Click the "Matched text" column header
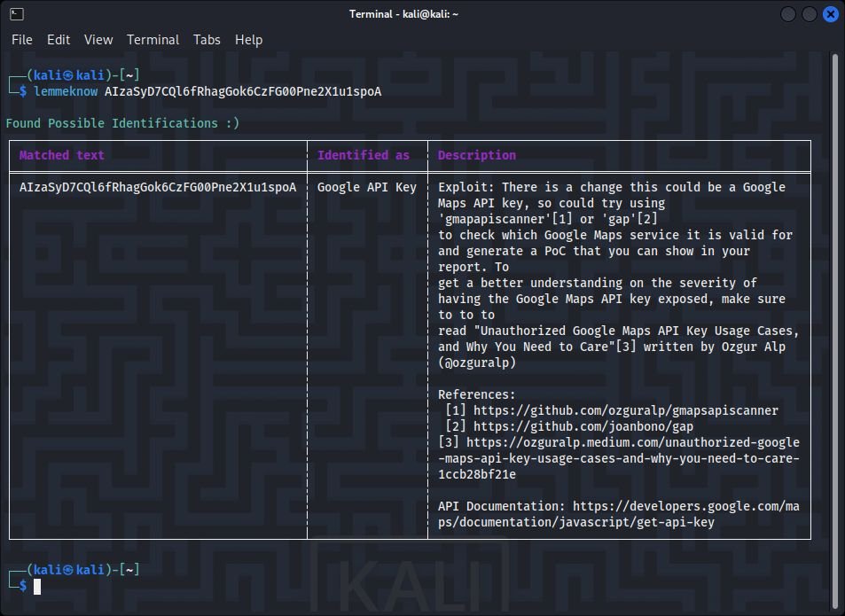845x616 pixels. 62,155
